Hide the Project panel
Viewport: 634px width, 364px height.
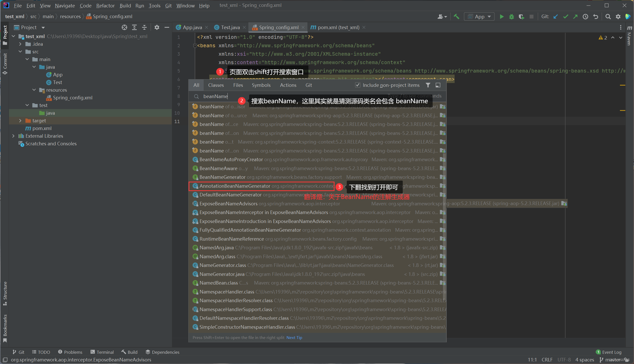click(x=167, y=27)
